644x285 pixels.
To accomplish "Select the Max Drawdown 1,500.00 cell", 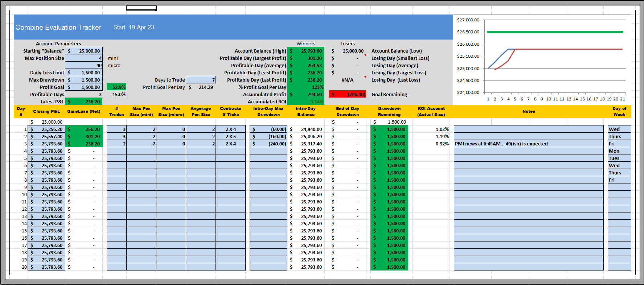I will click(84, 80).
